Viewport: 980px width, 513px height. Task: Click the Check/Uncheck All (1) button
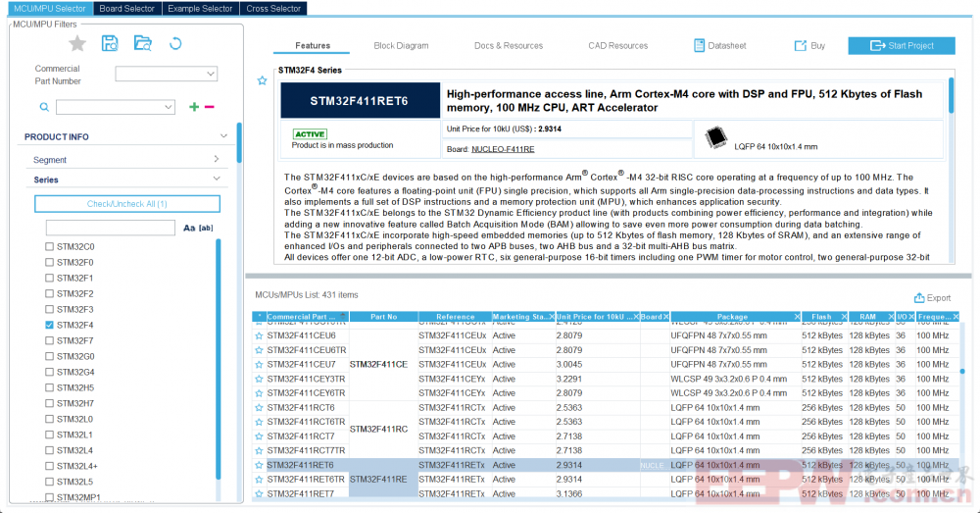[x=126, y=204]
